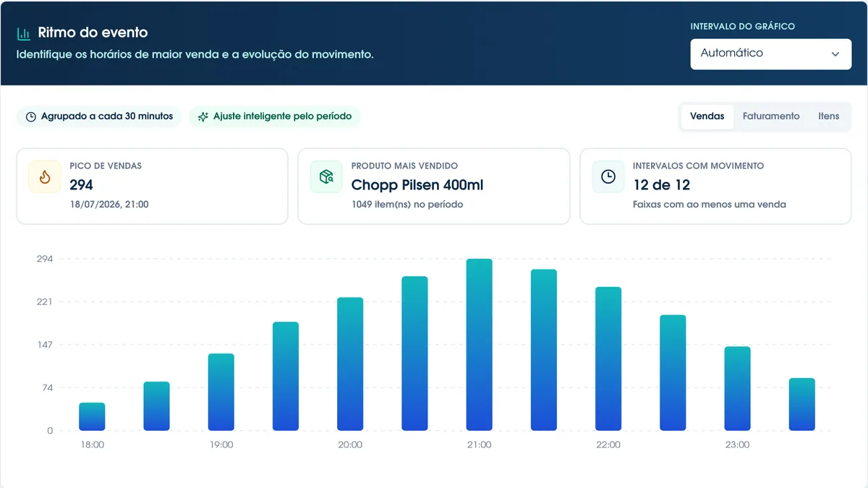868x488 pixels.
Task: Click the Pico de Vendas card label
Action: [106, 166]
